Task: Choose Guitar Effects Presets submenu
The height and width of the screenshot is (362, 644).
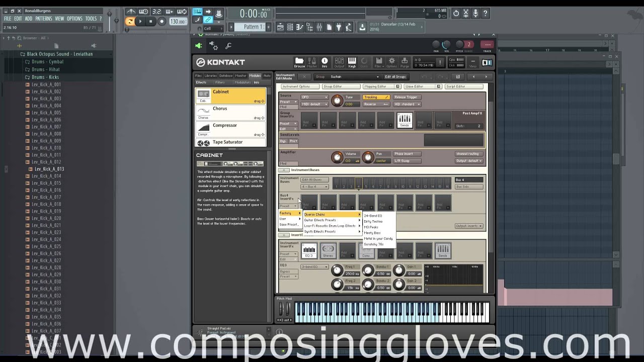Action: [332, 220]
